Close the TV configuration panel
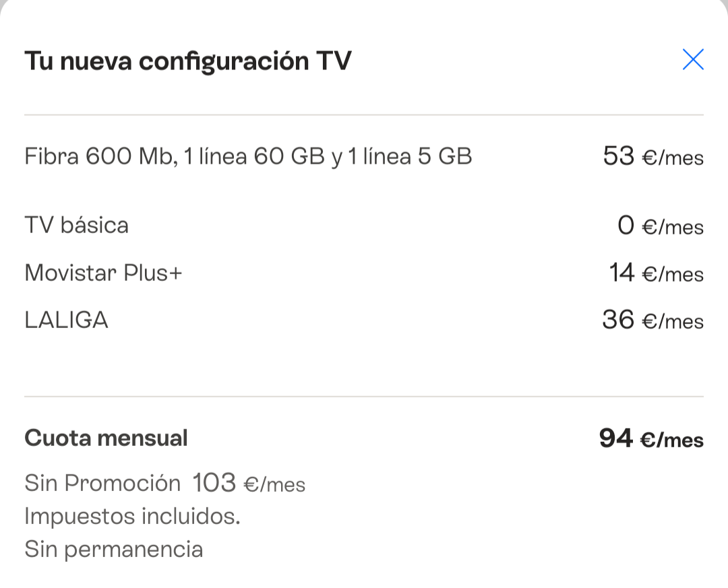The width and height of the screenshot is (728, 588). click(693, 60)
